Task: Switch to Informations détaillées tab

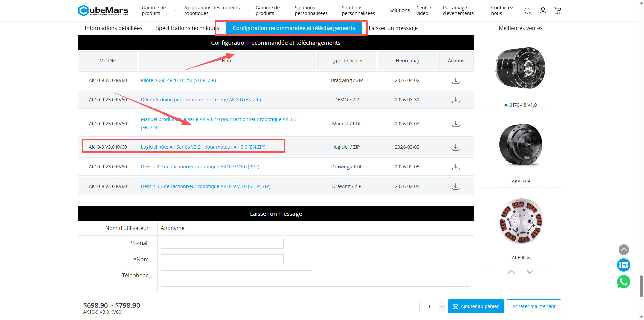Action: (113, 28)
